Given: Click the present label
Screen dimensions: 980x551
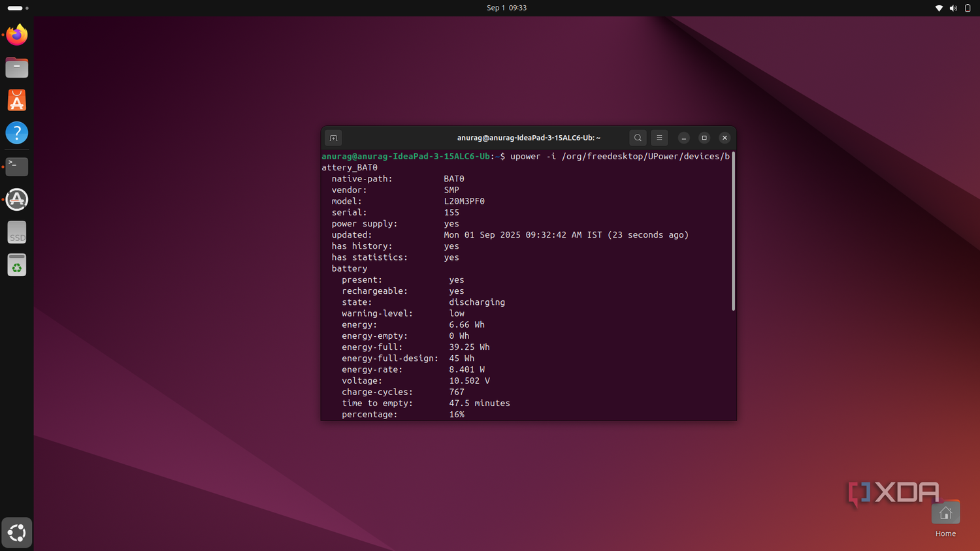Looking at the screenshot, I should click(362, 280).
